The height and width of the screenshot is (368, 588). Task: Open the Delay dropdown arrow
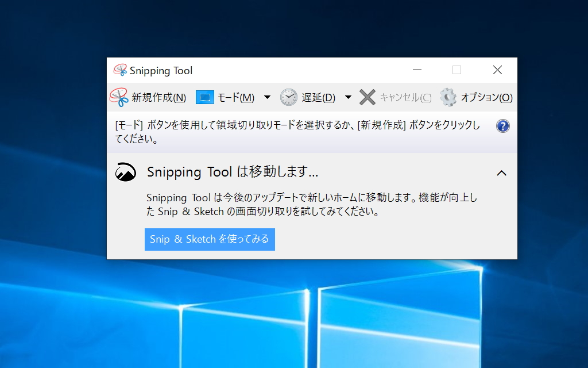click(x=349, y=97)
